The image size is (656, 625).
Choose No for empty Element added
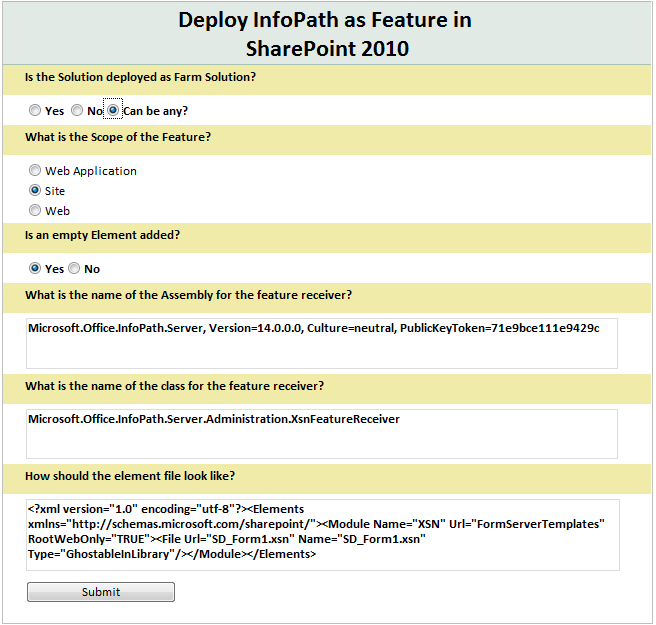[74, 268]
